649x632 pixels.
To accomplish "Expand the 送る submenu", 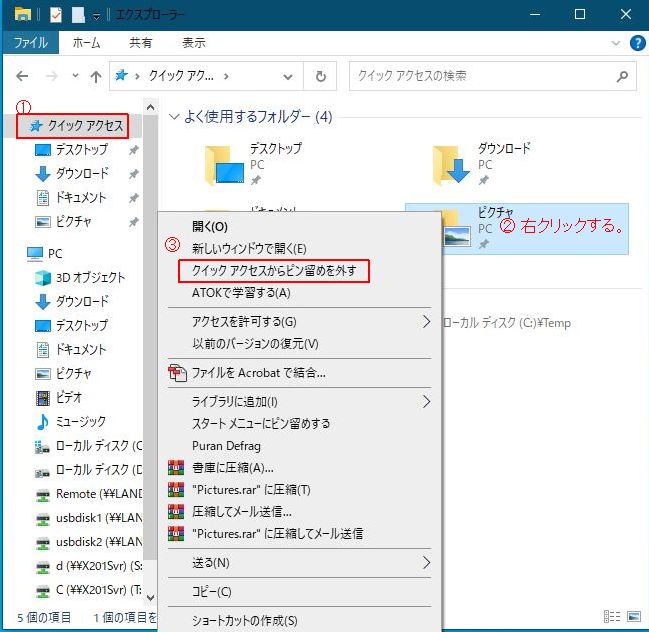I will [x=426, y=563].
